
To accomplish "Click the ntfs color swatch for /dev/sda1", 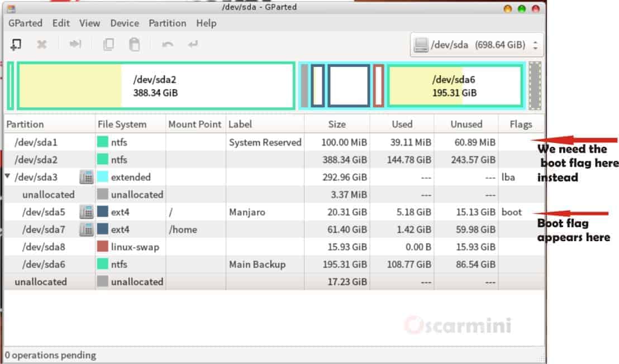I will pyautogui.click(x=103, y=142).
